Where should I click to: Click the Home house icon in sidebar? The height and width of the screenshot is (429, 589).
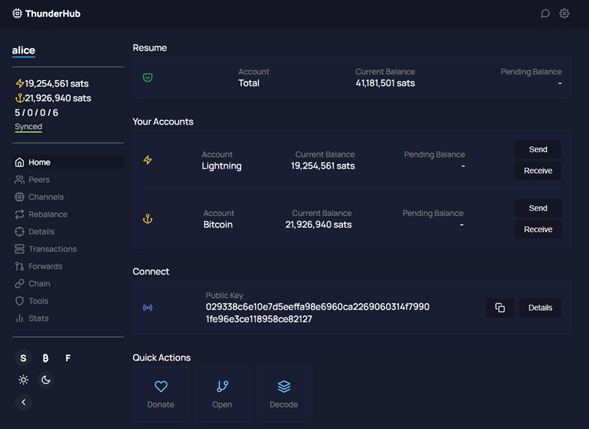point(20,162)
